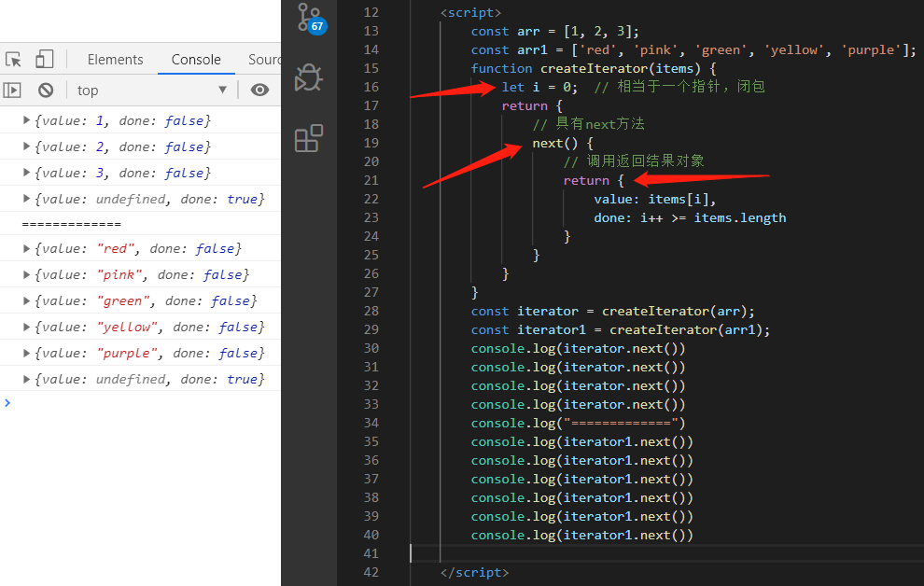
Task: Expand the {value: 2, done: false} object
Action: pos(26,146)
